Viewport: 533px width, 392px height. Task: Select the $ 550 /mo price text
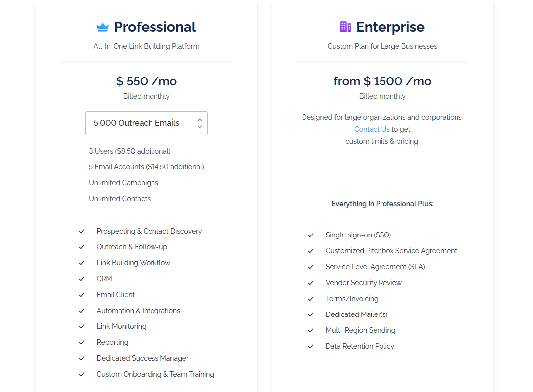pos(147,81)
